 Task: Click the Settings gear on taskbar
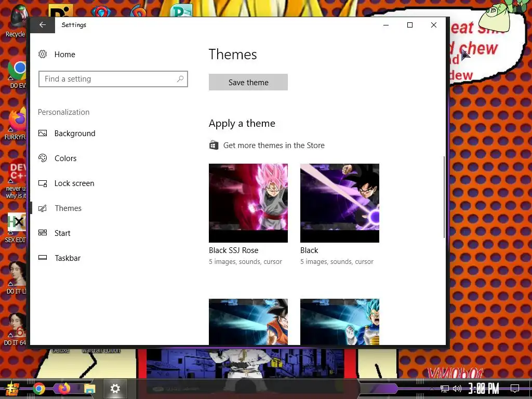coord(115,389)
